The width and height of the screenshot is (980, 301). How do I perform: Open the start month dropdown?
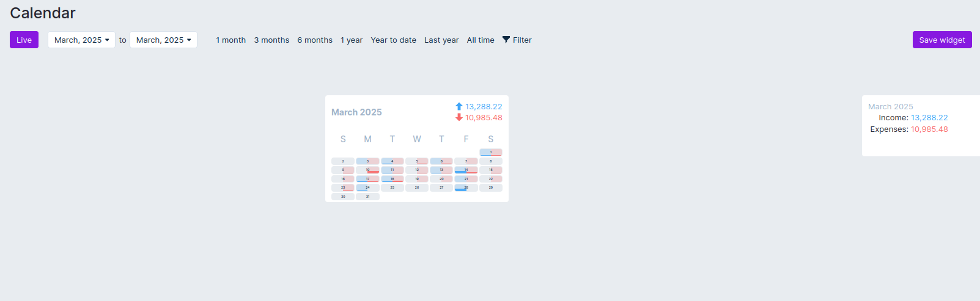click(81, 40)
